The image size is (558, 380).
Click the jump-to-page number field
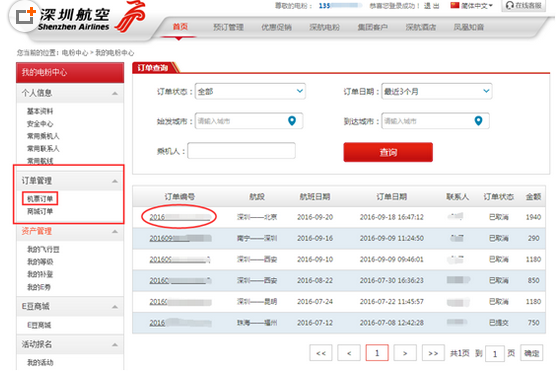(495, 354)
